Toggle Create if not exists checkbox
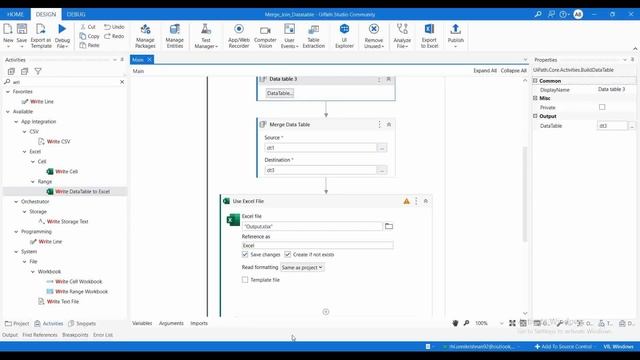Screen dimensions: 640x360 (x=287, y=254)
